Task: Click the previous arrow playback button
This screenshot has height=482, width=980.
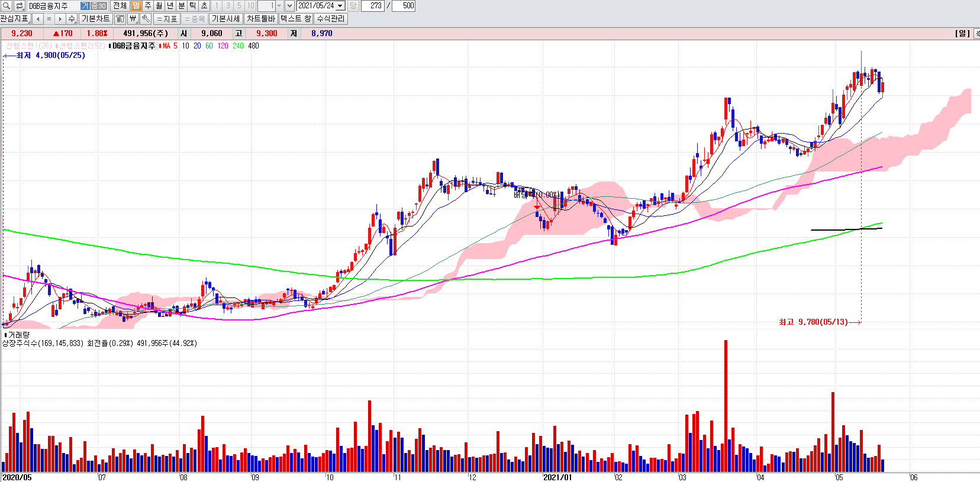Action: point(38,18)
